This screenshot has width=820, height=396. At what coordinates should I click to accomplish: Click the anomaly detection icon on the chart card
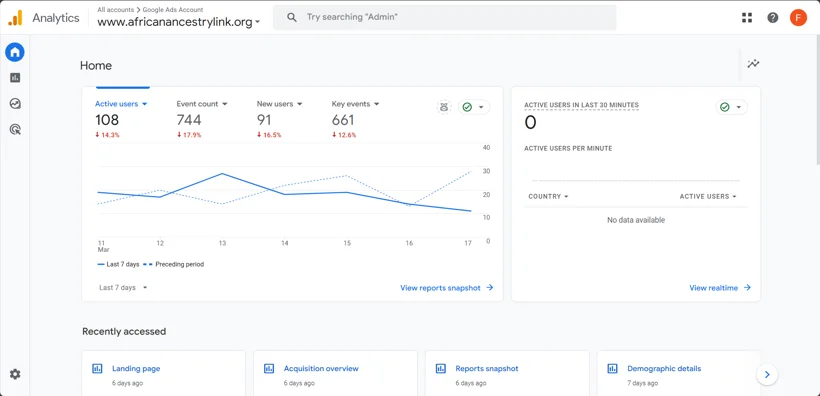click(444, 107)
